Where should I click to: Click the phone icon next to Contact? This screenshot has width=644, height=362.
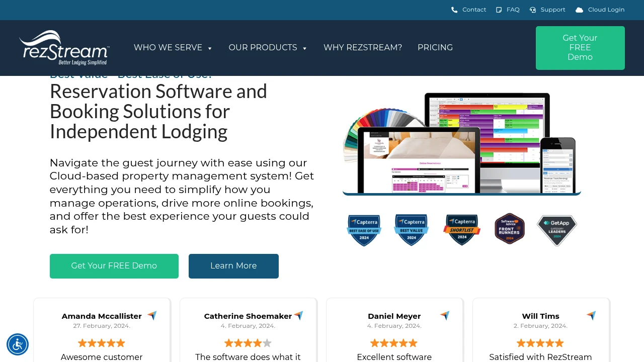tap(453, 10)
